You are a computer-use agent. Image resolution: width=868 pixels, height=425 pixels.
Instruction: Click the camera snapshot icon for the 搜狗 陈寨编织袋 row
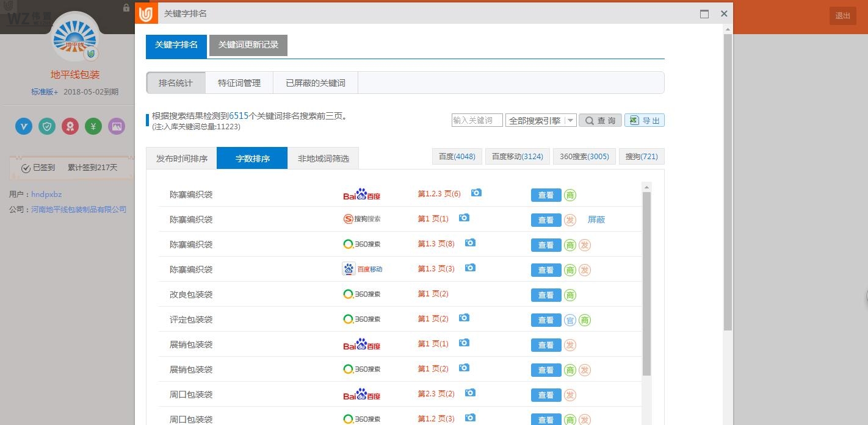(x=464, y=218)
